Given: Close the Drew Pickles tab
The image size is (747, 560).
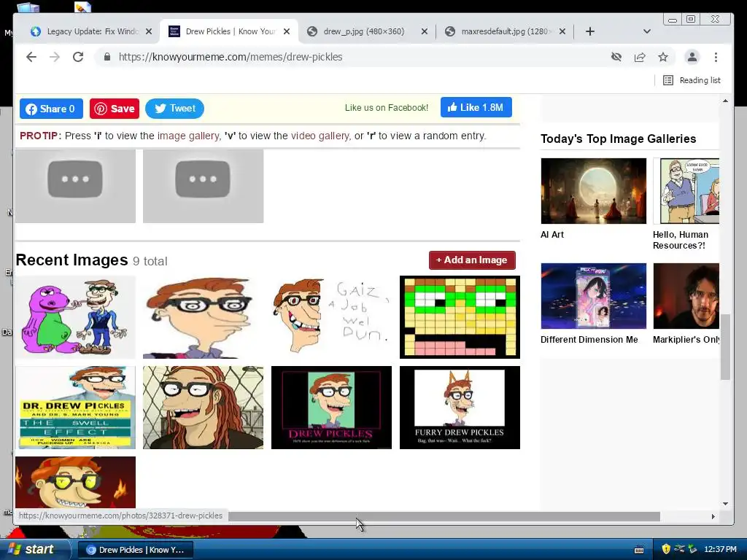Looking at the screenshot, I should pyautogui.click(x=286, y=31).
